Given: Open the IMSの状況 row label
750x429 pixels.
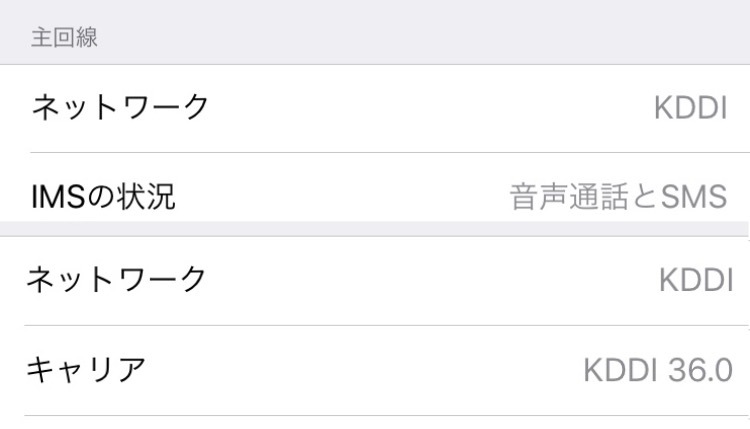Looking at the screenshot, I should pos(104,197).
